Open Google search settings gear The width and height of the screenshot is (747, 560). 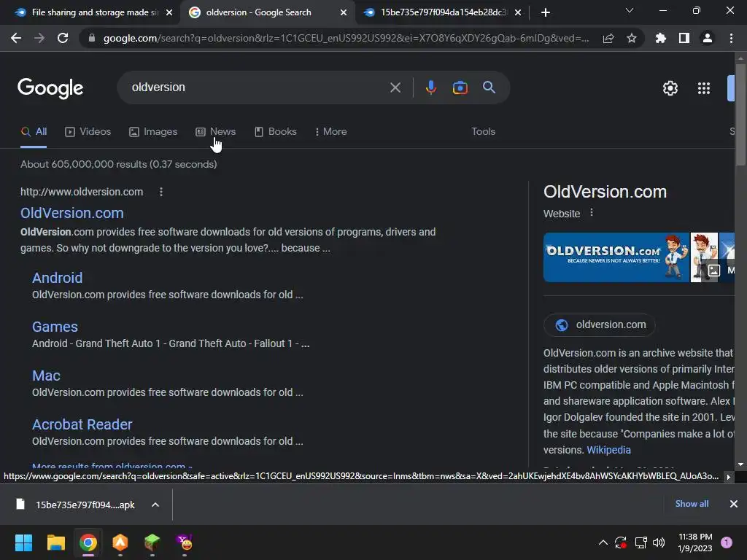670,88
